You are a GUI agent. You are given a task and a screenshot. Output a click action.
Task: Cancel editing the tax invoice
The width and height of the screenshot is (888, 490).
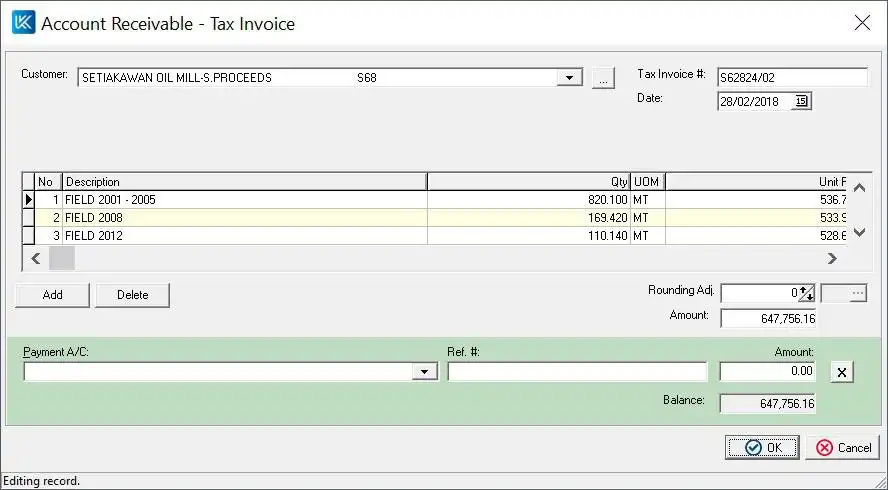click(x=843, y=448)
